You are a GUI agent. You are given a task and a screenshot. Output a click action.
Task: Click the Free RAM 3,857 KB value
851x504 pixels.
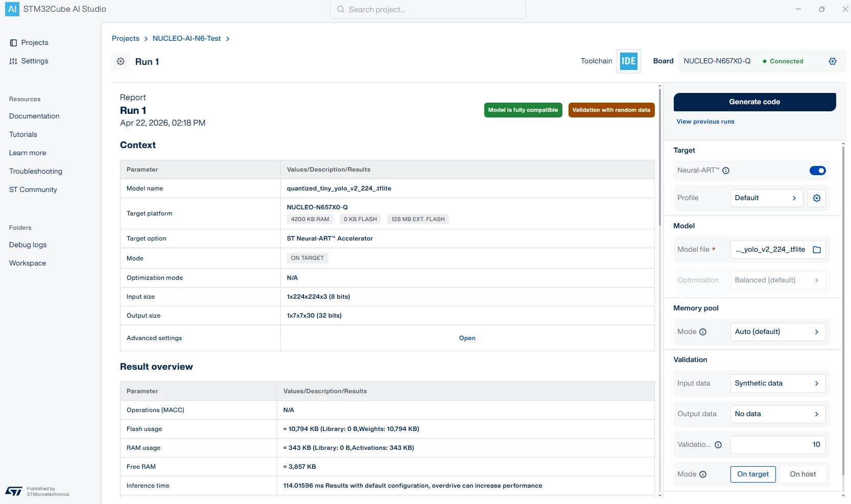click(300, 467)
